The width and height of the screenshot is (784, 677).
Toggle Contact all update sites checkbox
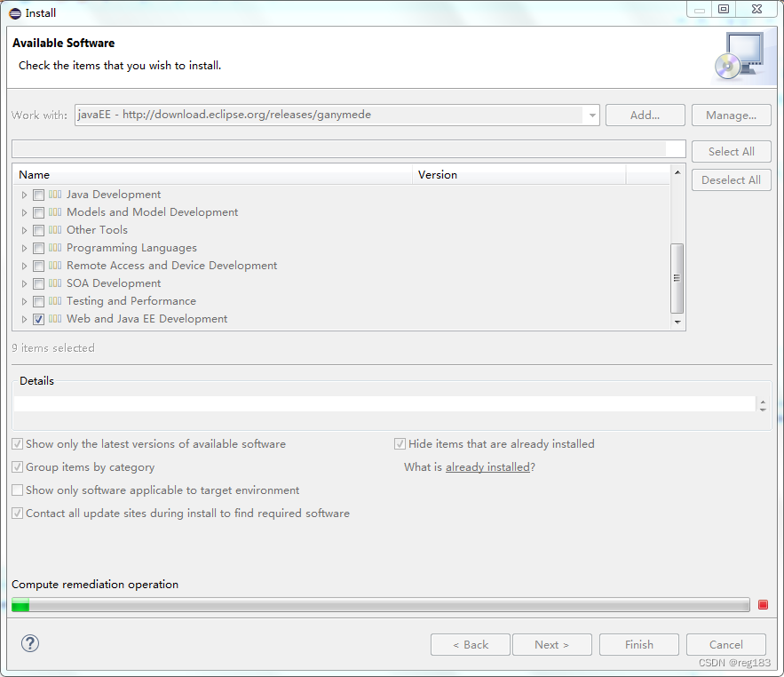coord(18,513)
